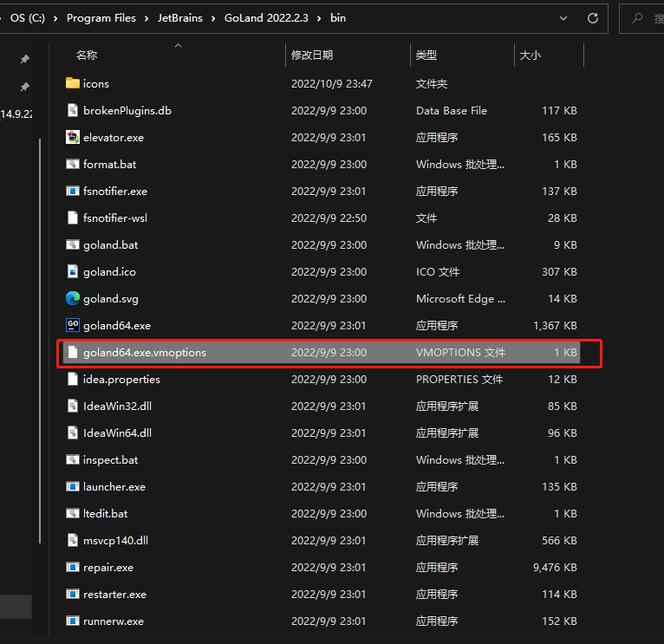The image size is (664, 644).
Task: Click the repair.exe icon
Action: [73, 567]
